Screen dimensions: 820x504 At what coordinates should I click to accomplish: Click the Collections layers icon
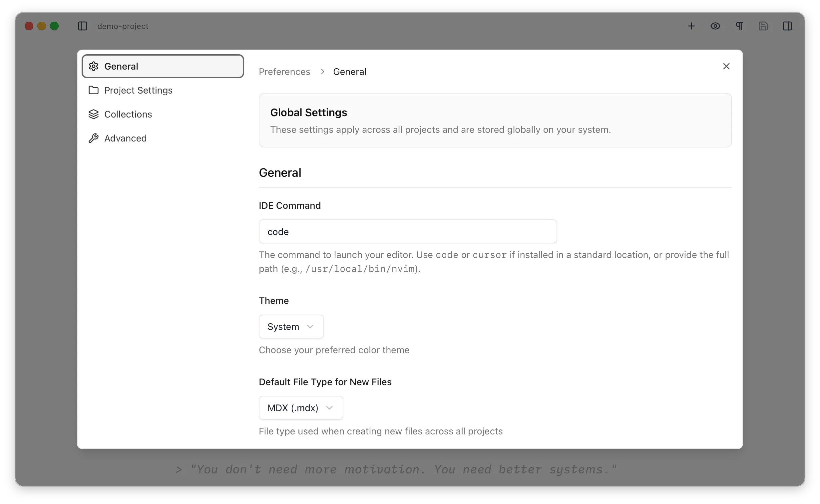(94, 114)
